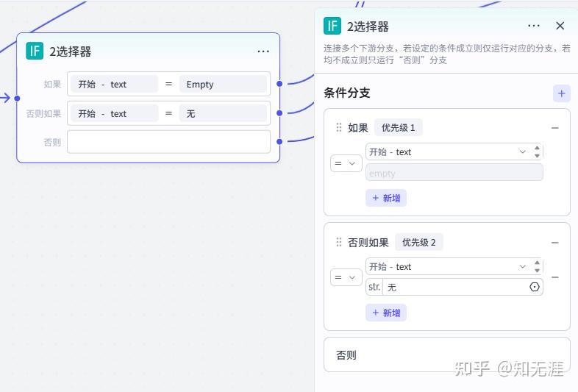Viewport: 578px width, 392px height.
Task: Click the Empty value chip on the node
Action: [x=223, y=84]
